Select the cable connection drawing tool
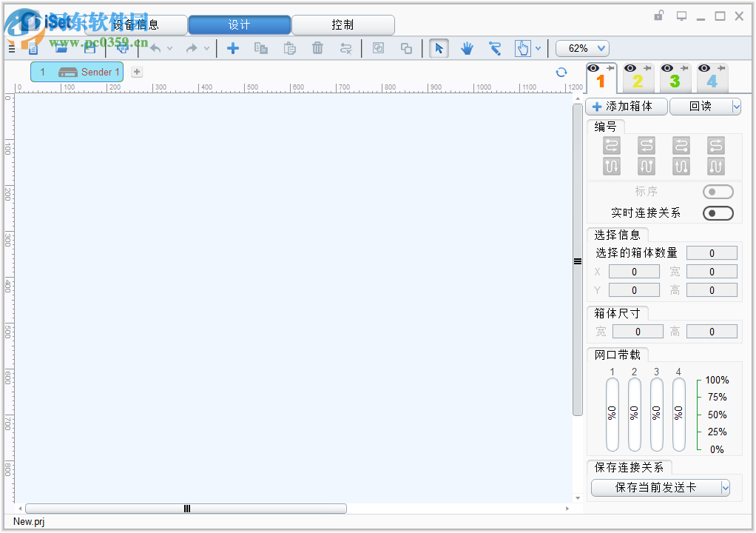 [x=495, y=48]
